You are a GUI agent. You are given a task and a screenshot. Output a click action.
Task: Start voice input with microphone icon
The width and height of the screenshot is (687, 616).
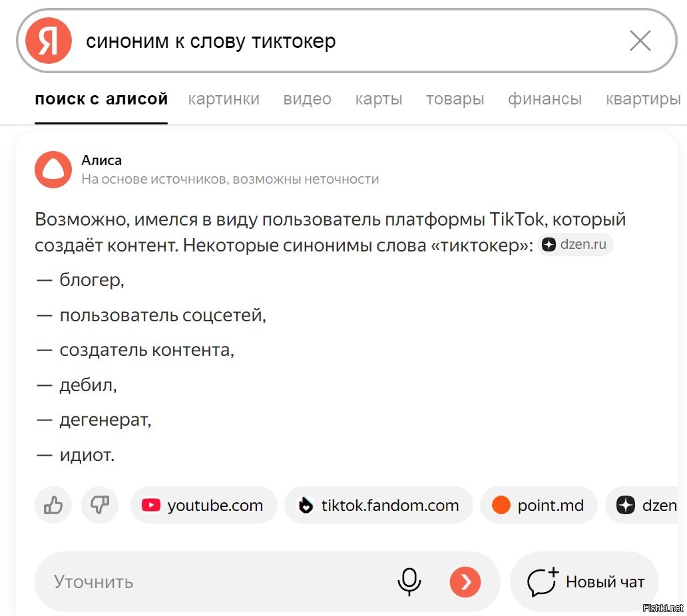coord(409,581)
